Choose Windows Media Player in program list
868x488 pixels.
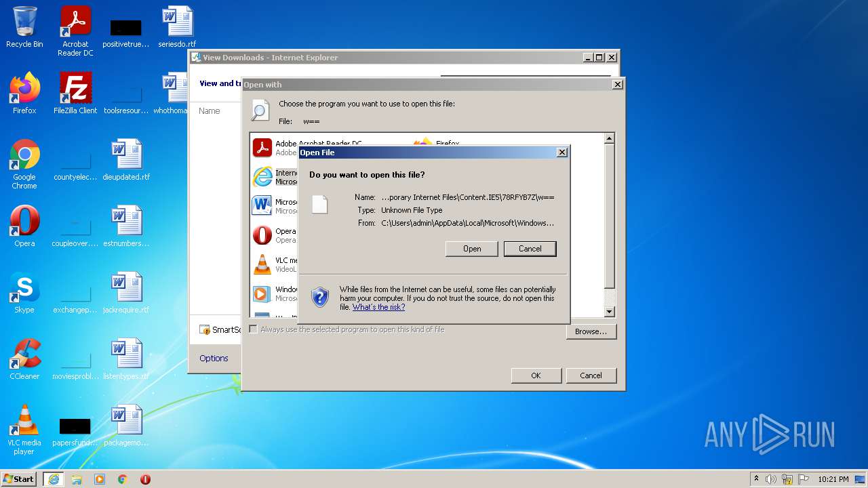pyautogui.click(x=275, y=293)
